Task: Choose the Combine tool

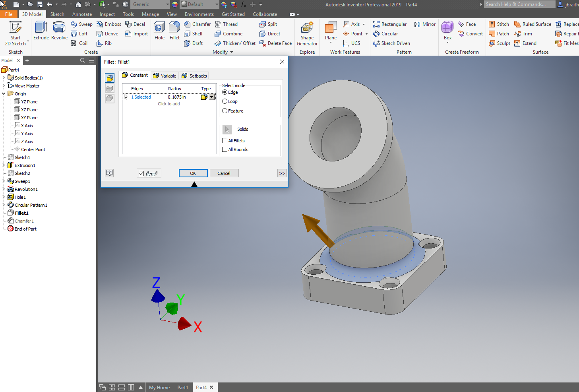Action: point(229,34)
